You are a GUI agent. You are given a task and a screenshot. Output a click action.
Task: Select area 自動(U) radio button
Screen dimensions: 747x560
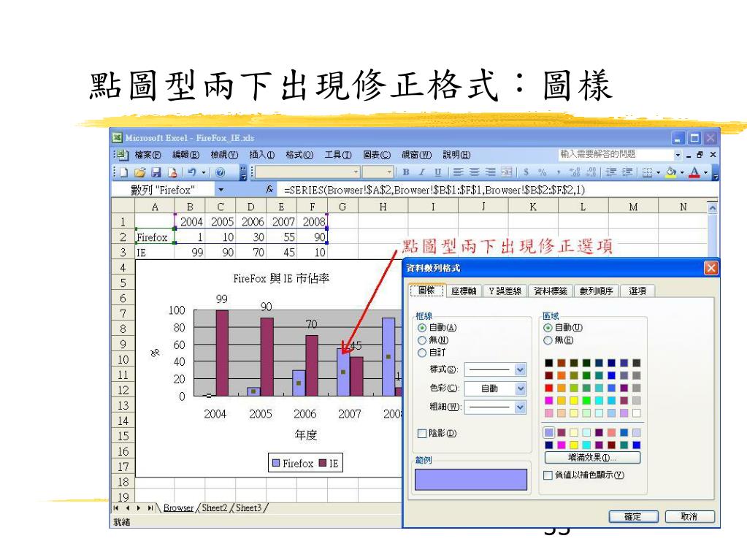pyautogui.click(x=548, y=328)
